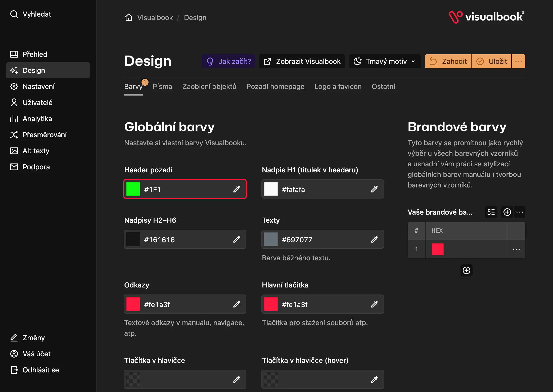Image resolution: width=553 pixels, height=392 pixels.
Task: Click the HEX column header
Action: [466, 231]
